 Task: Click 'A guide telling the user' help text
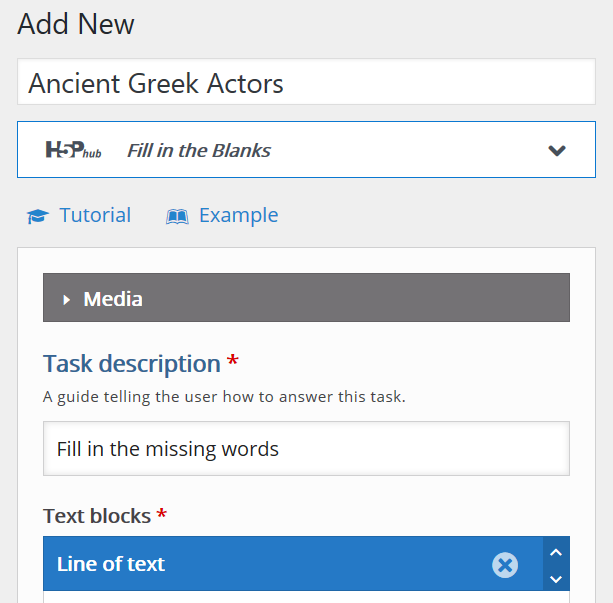click(x=224, y=397)
